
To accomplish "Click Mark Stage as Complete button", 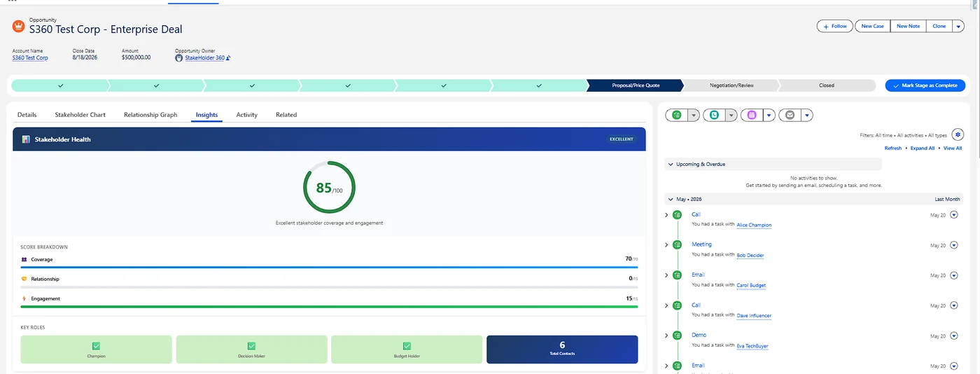I will pos(925,85).
